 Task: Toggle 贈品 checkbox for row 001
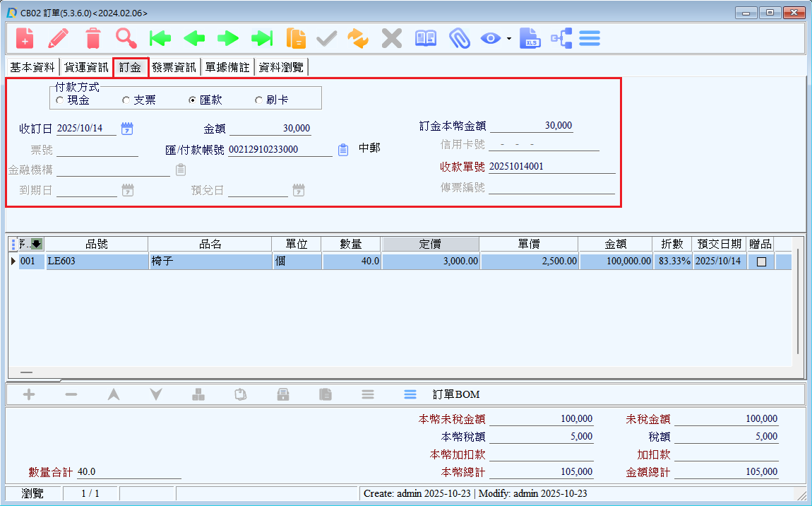click(761, 261)
